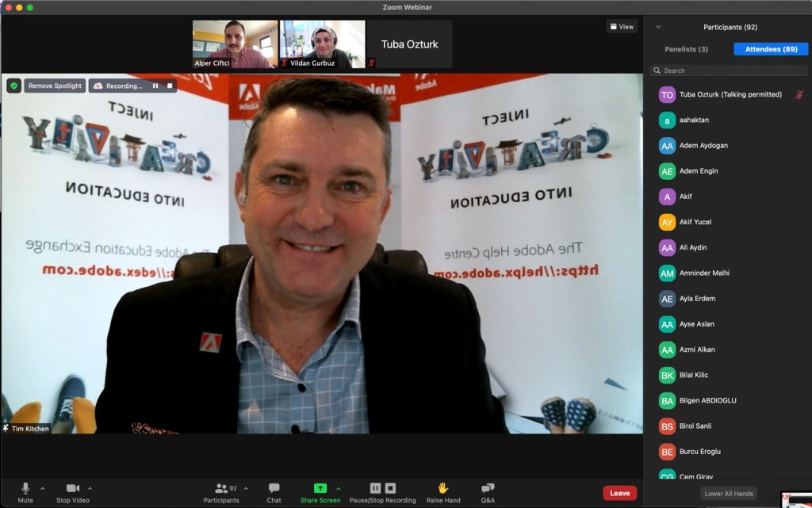Screen dimensions: 812x508
Task: Click the Raise Hand icon
Action: 442,488
